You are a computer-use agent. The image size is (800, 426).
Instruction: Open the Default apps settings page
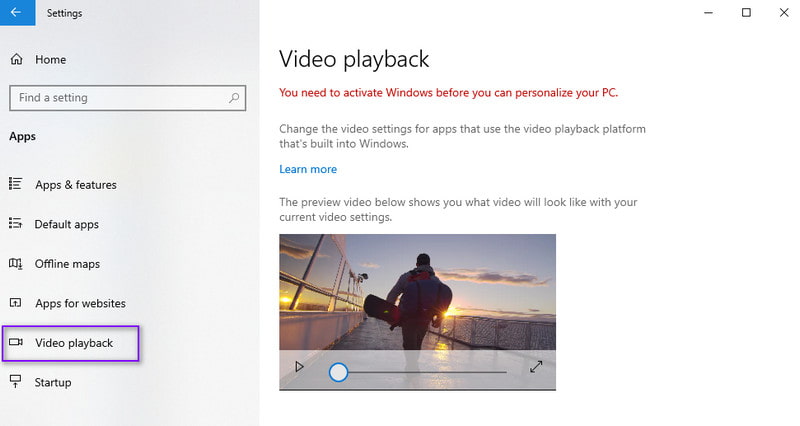(x=66, y=224)
